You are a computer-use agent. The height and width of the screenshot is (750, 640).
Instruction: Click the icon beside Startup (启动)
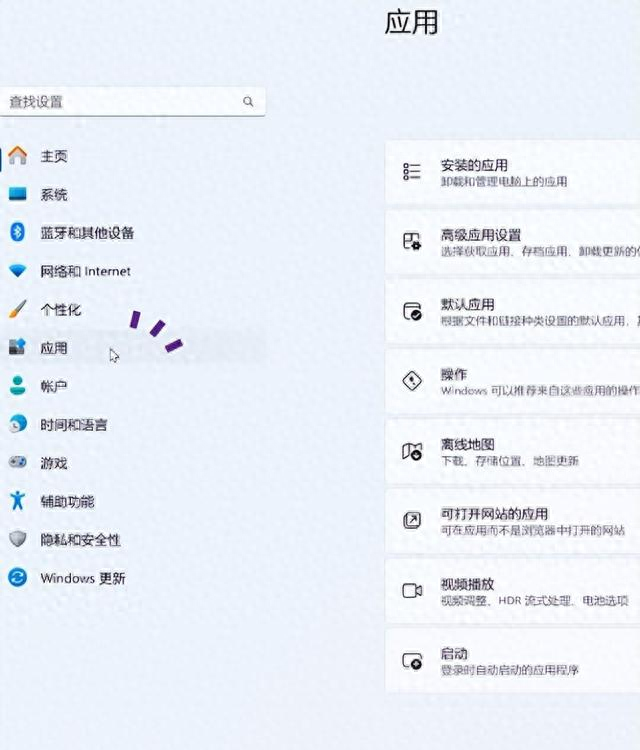412,661
